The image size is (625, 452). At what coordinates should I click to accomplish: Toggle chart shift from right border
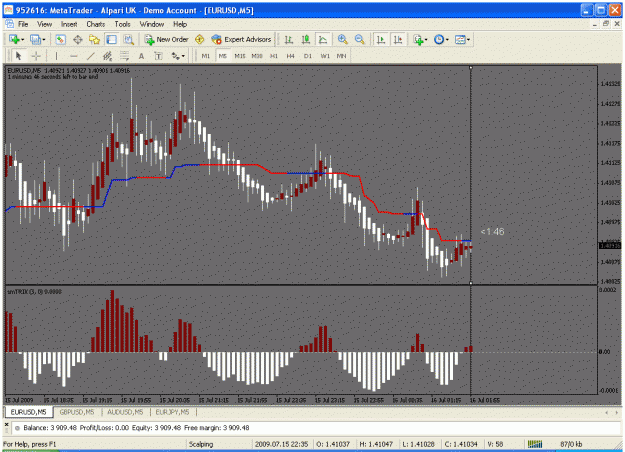(398, 39)
